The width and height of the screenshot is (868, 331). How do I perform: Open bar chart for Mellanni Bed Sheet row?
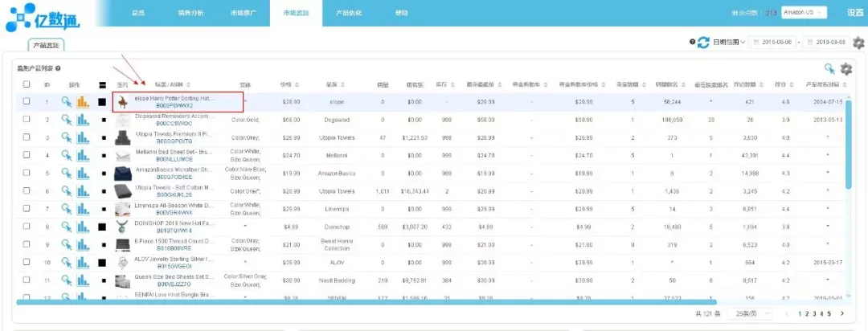(x=83, y=155)
